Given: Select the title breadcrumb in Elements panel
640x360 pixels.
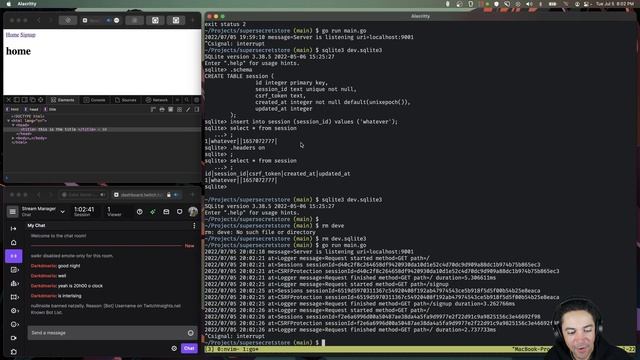Looking at the screenshot, I should pyautogui.click(x=51, y=109).
